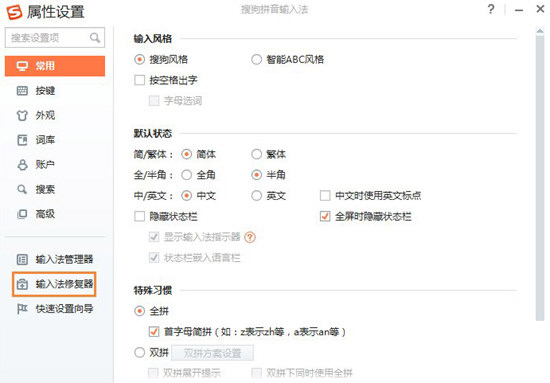The height and width of the screenshot is (383, 550).
Task: Enable 按空格出字 checkbox
Action: [x=140, y=80]
